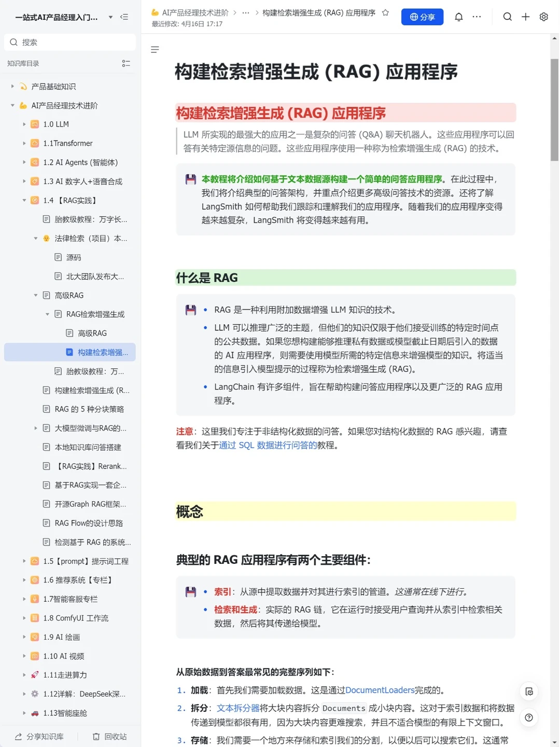The width and height of the screenshot is (560, 747).
Task: Click the vertical scrollbar thumb
Action: (555, 109)
